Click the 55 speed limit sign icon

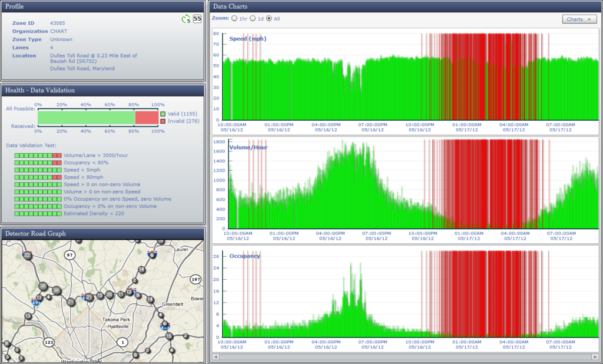click(x=197, y=18)
